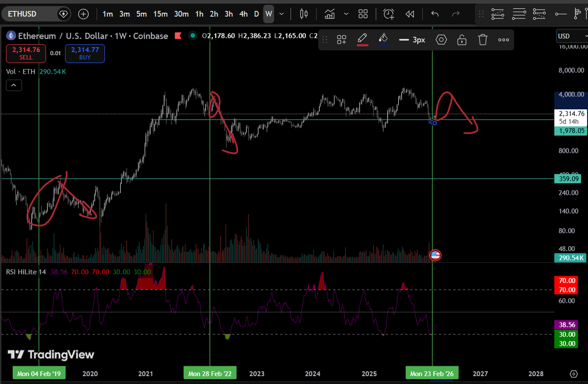Click the Mon 04 Feb '19 date marker
Screen dimensions: 588x384
click(39, 374)
